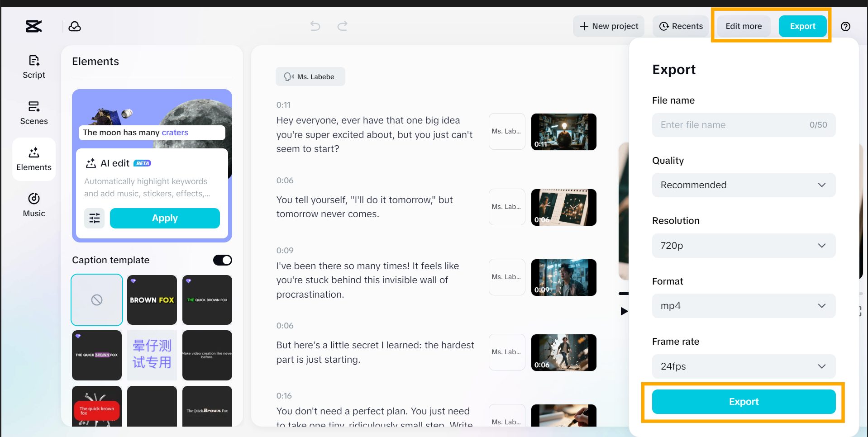868x437 pixels.
Task: Expand the Quality dropdown
Action: [x=743, y=185]
